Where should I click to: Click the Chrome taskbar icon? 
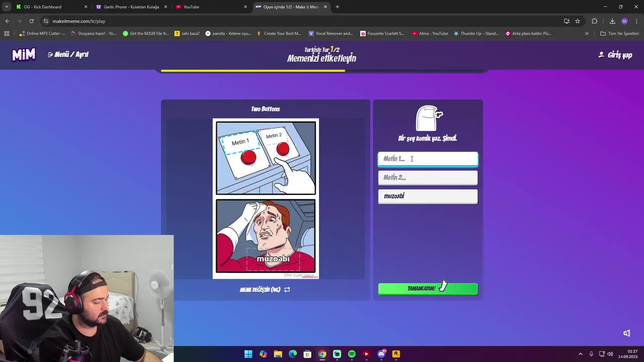pos(322,354)
